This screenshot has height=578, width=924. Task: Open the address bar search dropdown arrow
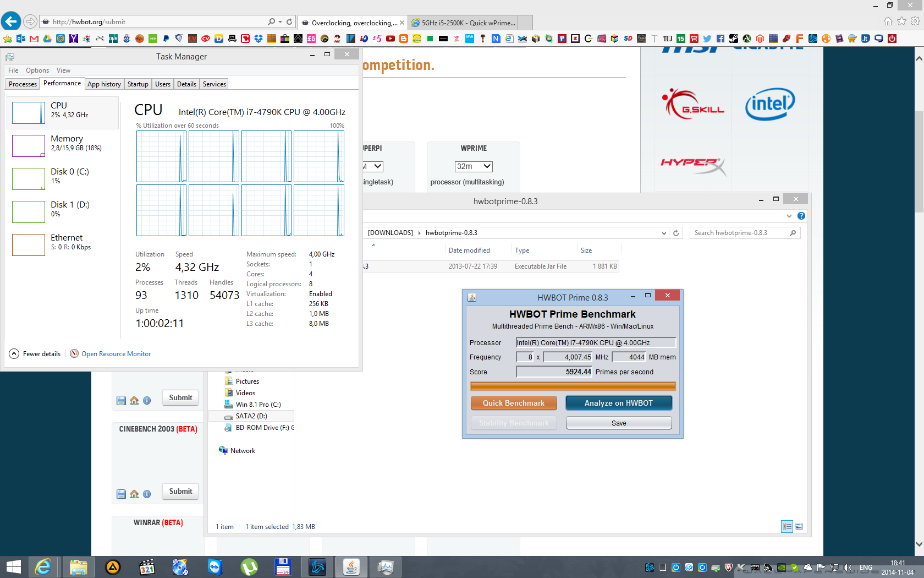[280, 22]
